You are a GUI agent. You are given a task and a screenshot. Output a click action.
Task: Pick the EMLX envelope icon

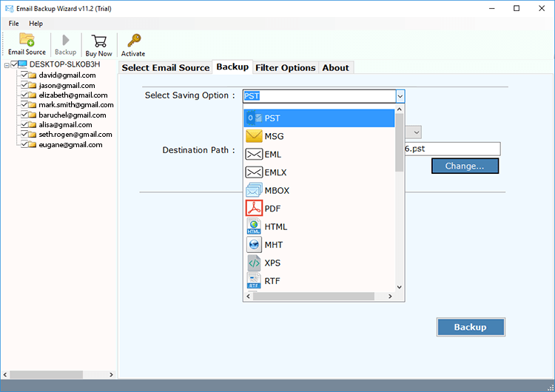[254, 172]
